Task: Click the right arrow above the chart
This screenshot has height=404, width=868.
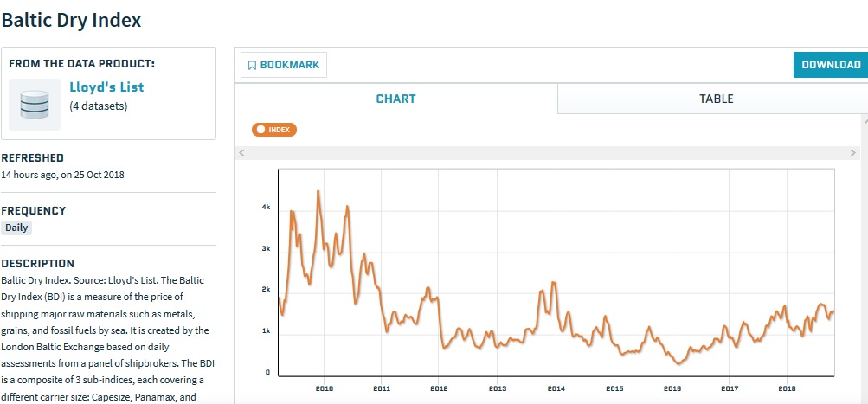Action: (852, 152)
